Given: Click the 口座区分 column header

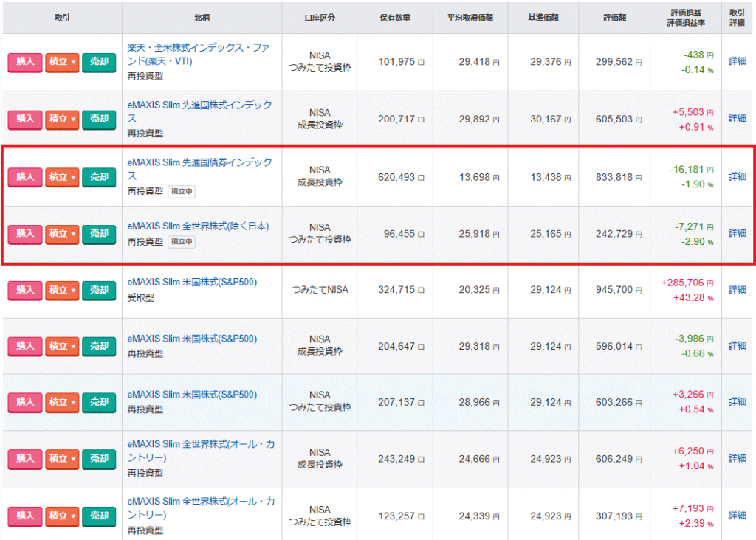Looking at the screenshot, I should [320, 18].
